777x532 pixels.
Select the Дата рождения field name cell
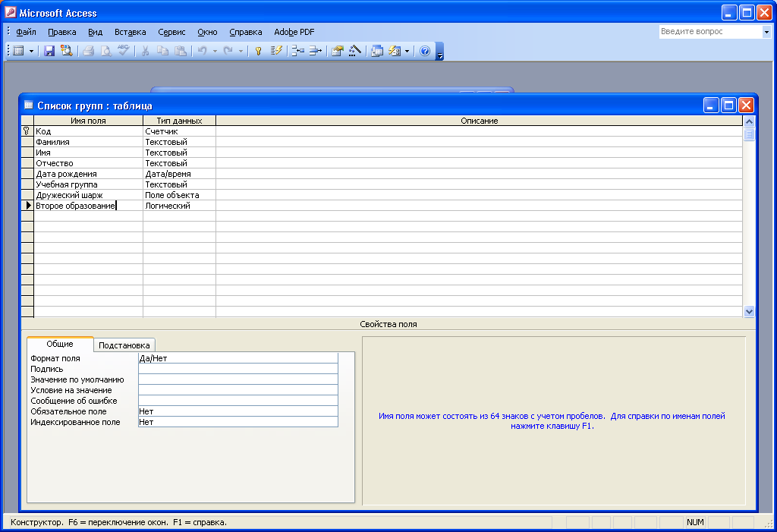pyautogui.click(x=88, y=174)
